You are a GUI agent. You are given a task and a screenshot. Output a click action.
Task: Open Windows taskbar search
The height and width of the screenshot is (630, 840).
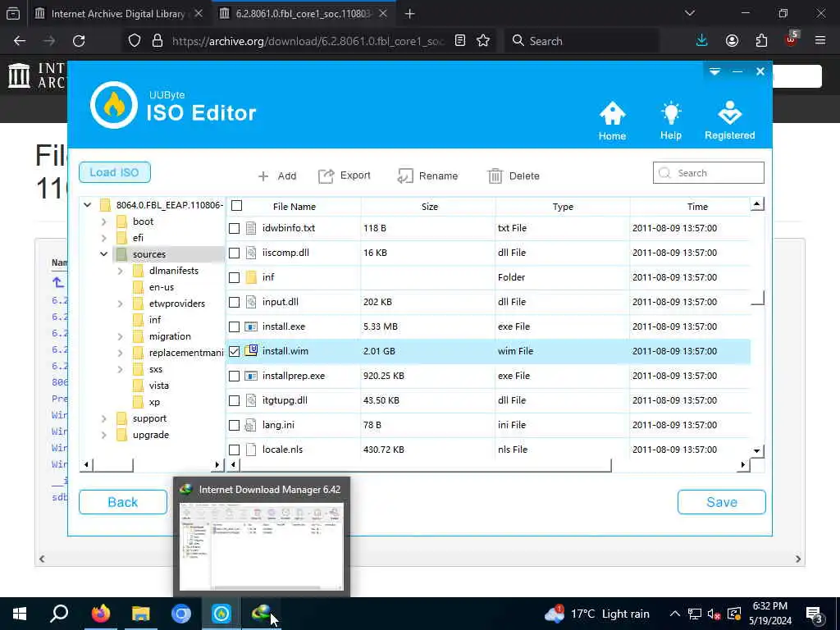pyautogui.click(x=59, y=614)
